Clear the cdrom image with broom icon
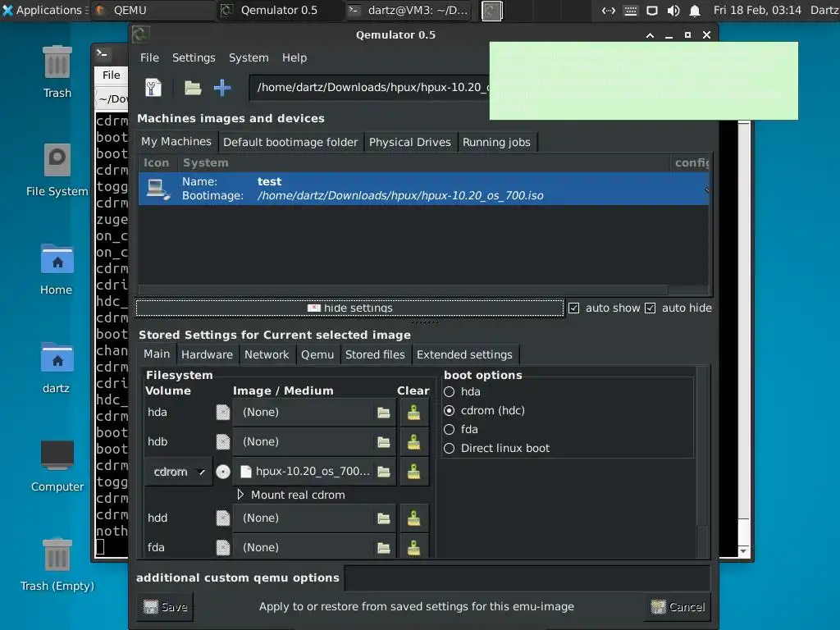840x630 pixels. click(413, 472)
